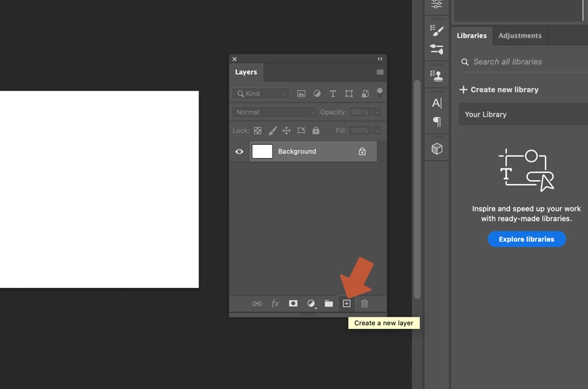
Task: Switch to the Adjustments tab
Action: click(520, 35)
